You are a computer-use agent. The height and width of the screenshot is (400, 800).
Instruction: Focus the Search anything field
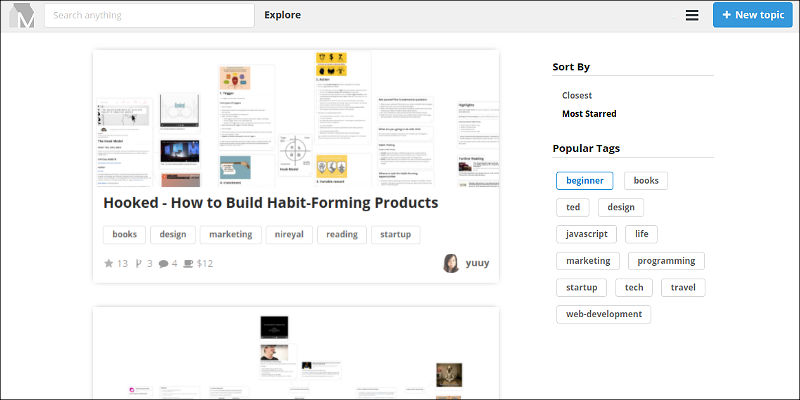[149, 15]
